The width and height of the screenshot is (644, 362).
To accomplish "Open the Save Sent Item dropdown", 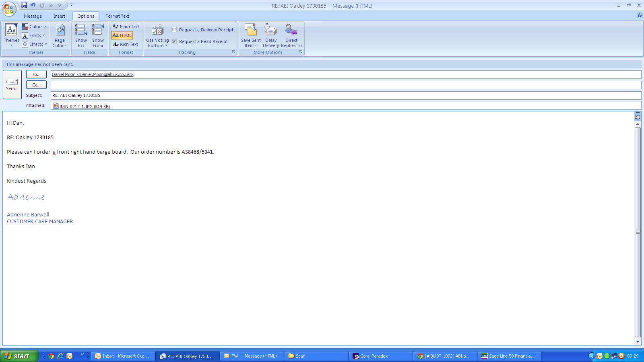I will [251, 35].
